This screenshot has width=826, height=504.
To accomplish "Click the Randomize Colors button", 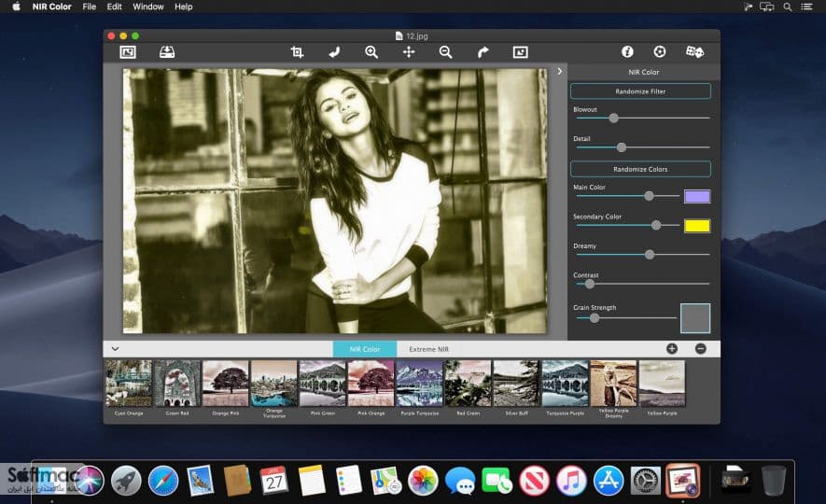I will 640,169.
